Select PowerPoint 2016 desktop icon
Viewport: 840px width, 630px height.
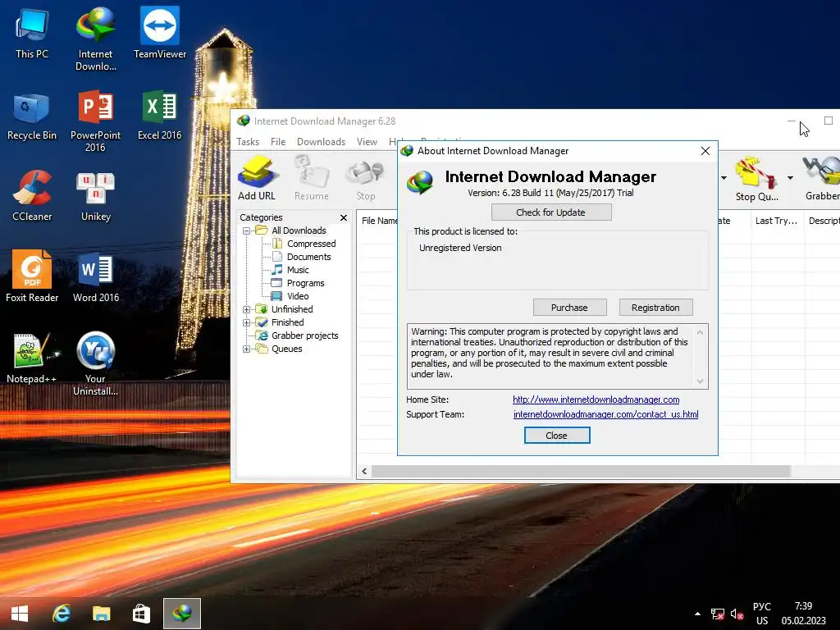tap(95, 121)
